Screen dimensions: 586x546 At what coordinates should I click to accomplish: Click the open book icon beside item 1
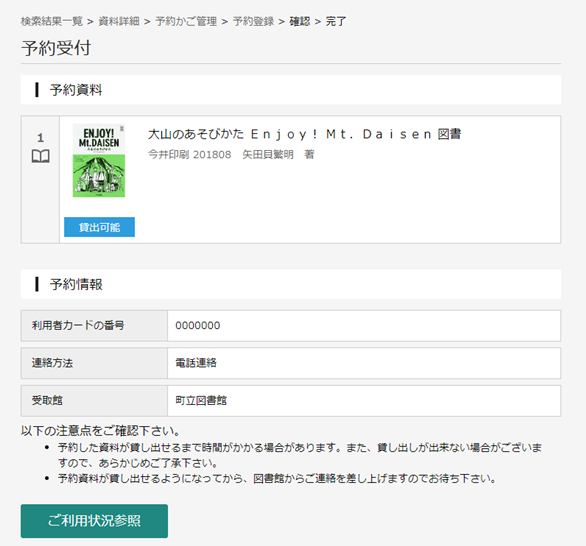[40, 156]
